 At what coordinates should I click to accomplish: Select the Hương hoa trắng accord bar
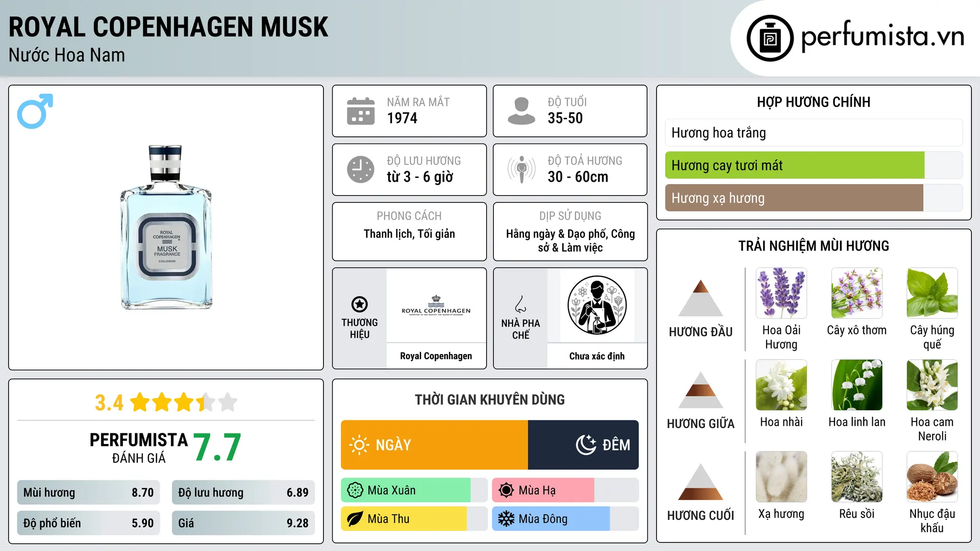[813, 132]
